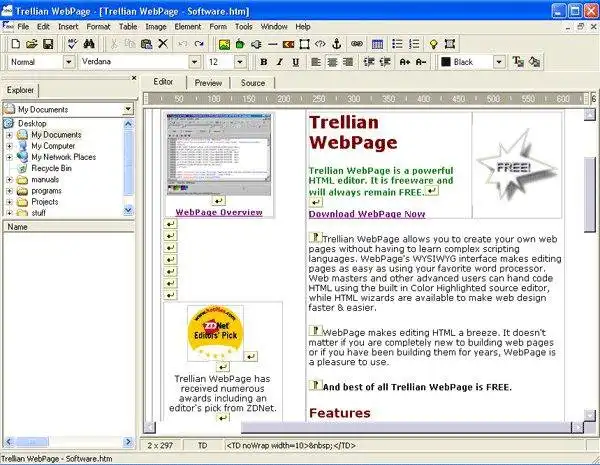Screen dimensions: 600x465
Task: Create a new document with the New icon
Action: click(x=16, y=44)
